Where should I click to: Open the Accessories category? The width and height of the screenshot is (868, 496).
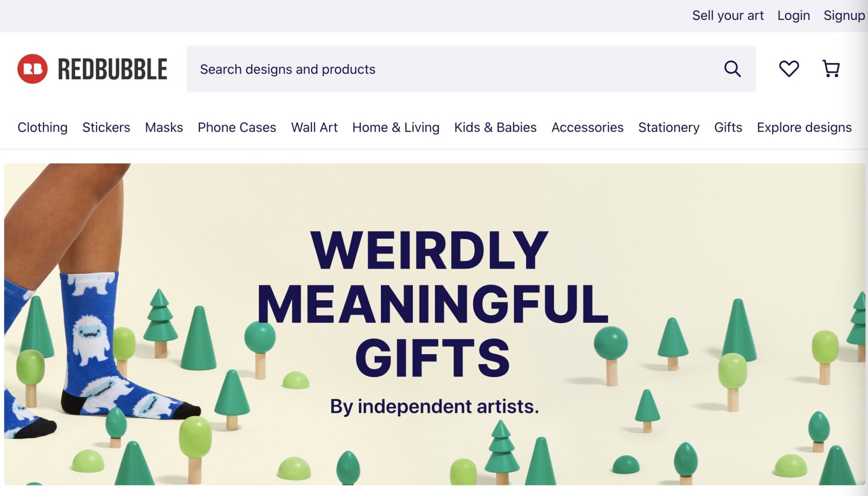[587, 127]
